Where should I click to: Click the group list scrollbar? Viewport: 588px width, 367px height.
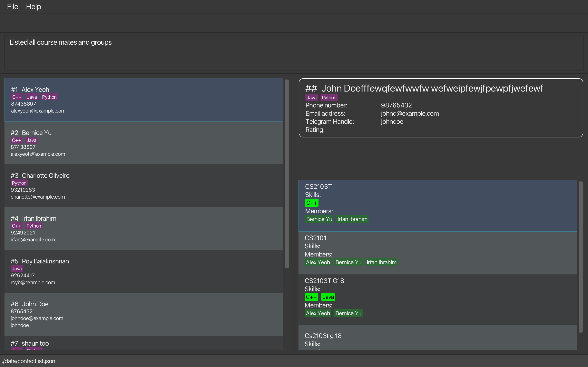(x=580, y=257)
